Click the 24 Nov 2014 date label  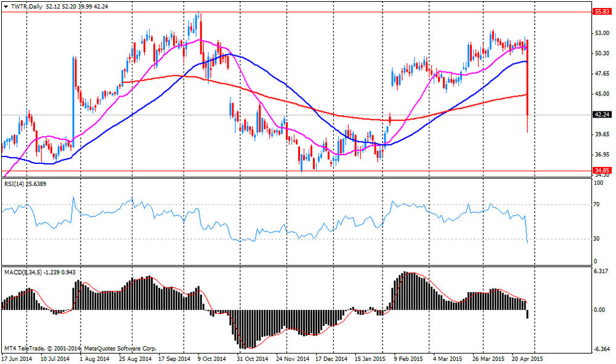click(292, 359)
